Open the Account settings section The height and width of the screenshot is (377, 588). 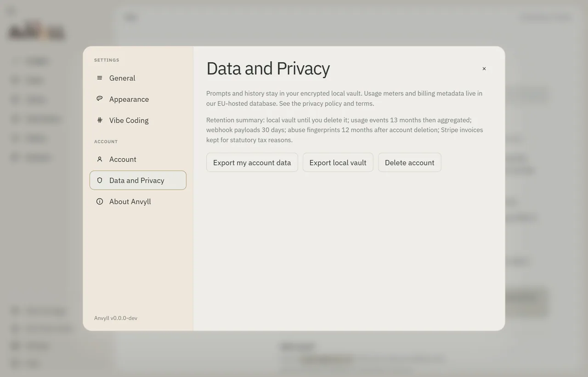pos(138,159)
